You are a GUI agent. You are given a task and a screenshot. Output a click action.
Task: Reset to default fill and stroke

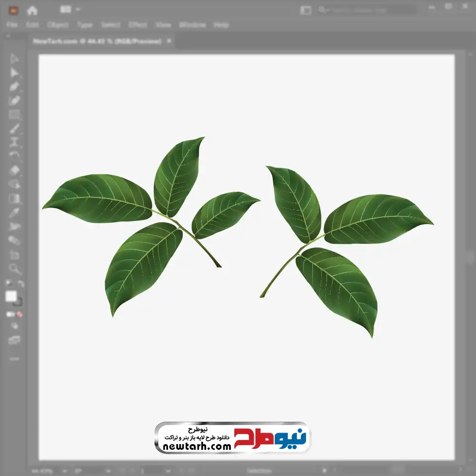9,283
